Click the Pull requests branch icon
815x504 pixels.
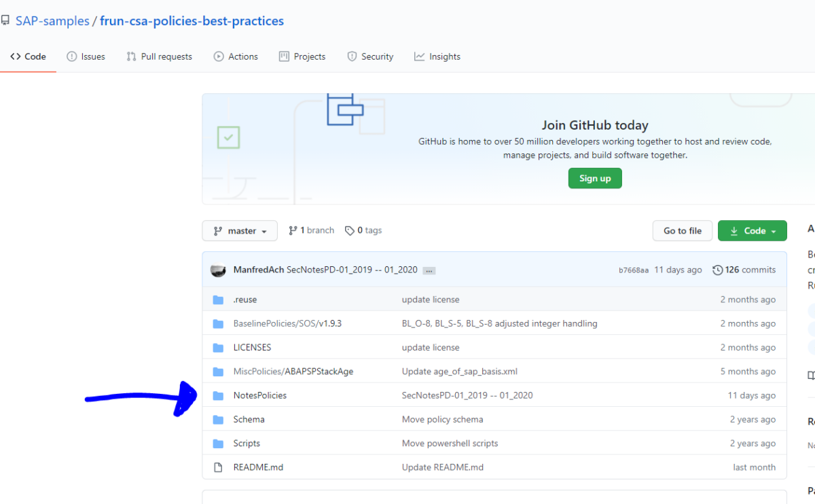pyautogui.click(x=131, y=56)
